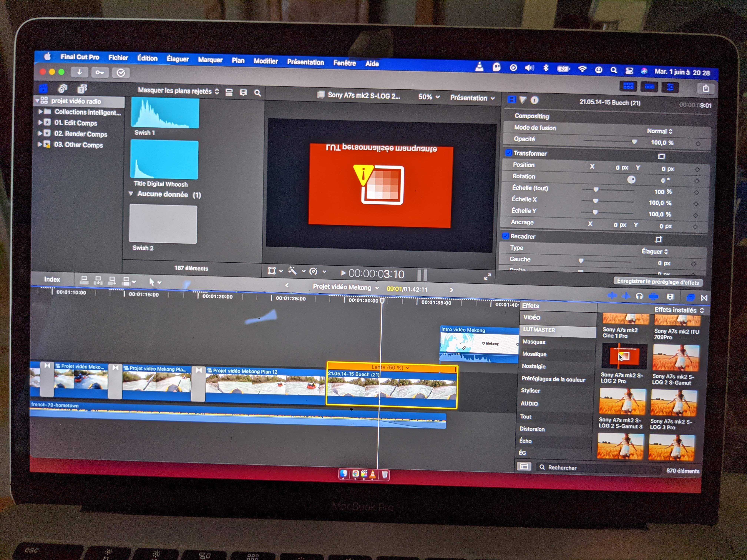Uncheck the Transformer checkbox
The height and width of the screenshot is (560, 747).
509,153
